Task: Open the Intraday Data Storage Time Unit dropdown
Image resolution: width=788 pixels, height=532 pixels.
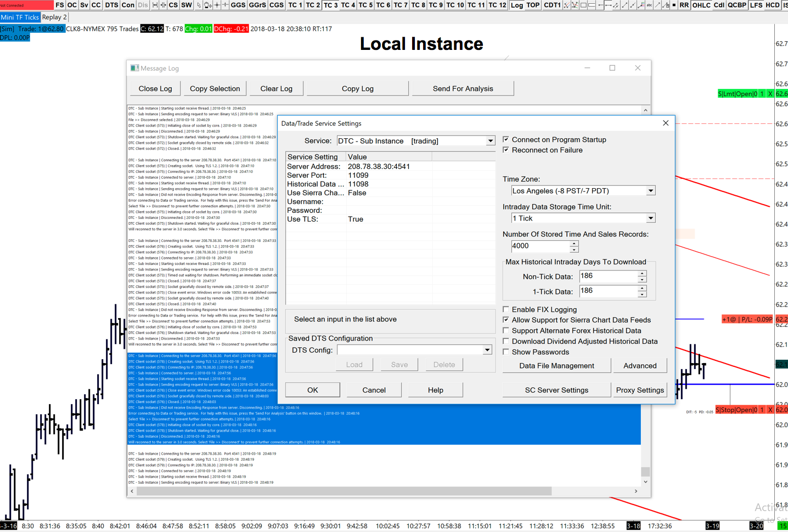Action: point(650,218)
